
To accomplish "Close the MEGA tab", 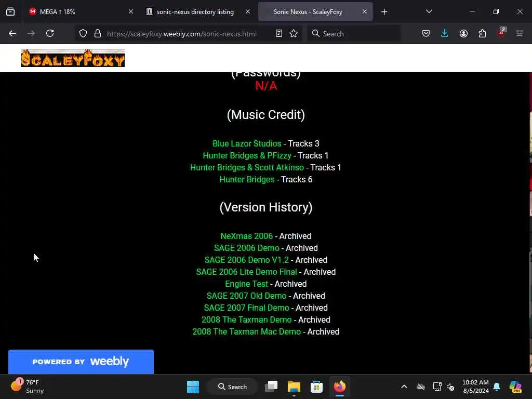I will (x=130, y=11).
